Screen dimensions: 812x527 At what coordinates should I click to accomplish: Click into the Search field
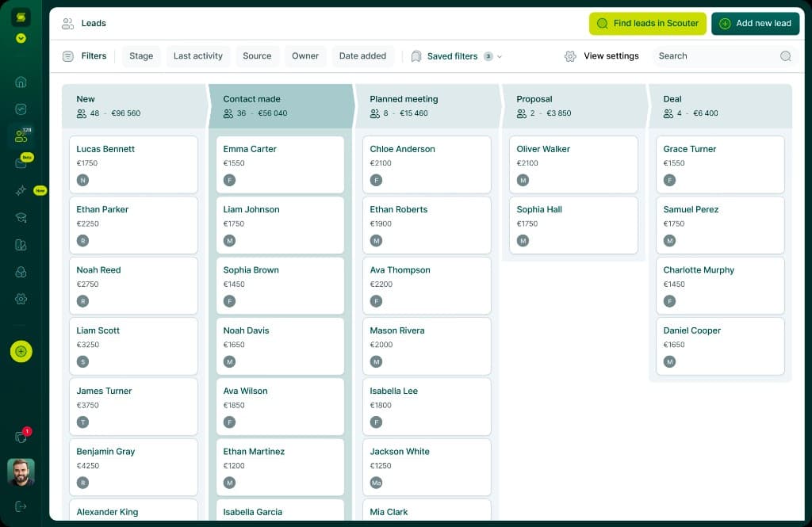(723, 56)
